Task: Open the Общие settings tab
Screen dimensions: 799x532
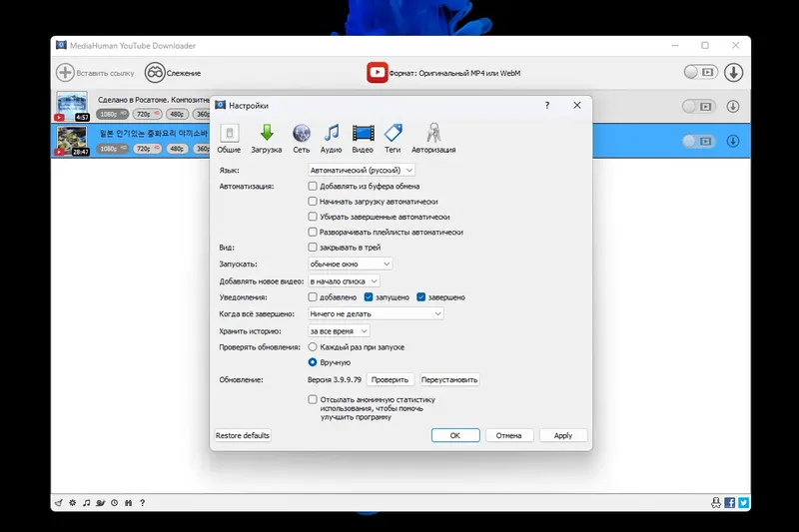Action: pos(229,138)
